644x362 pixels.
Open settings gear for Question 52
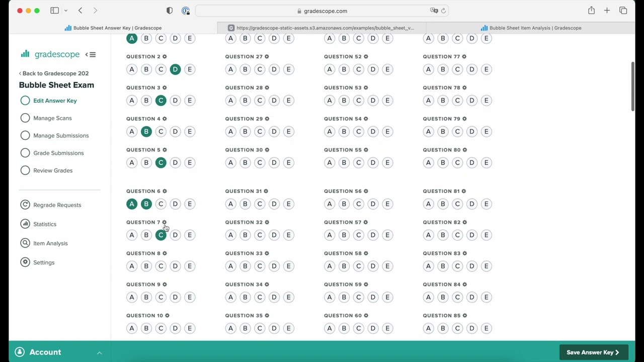point(366,57)
